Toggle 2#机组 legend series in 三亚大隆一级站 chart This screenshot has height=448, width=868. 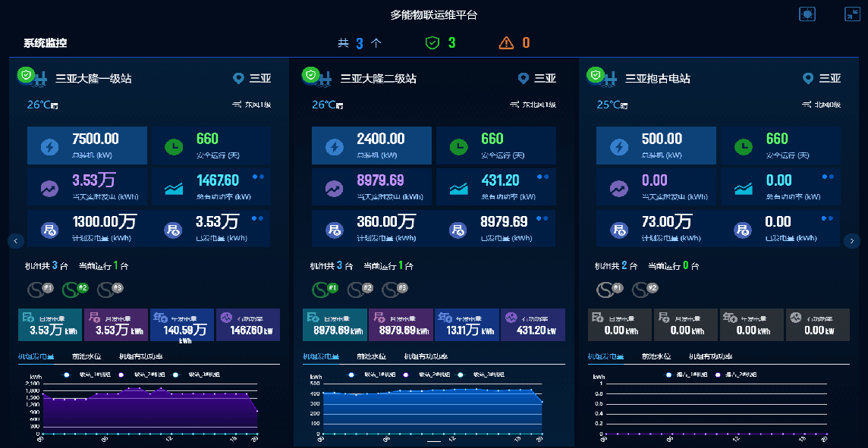point(139,374)
